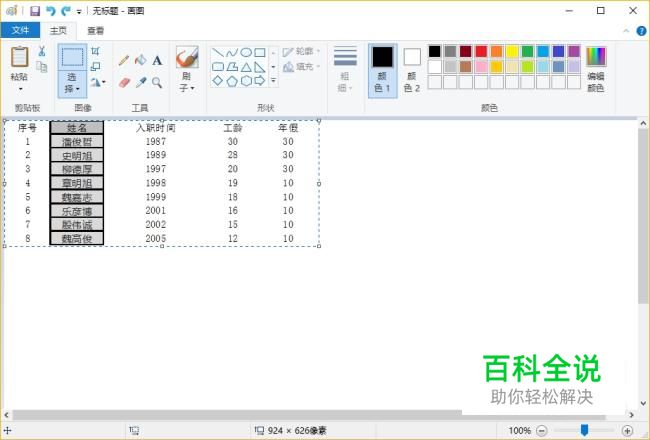Open the Quick Access Toolbar customize arrow

coord(79,12)
